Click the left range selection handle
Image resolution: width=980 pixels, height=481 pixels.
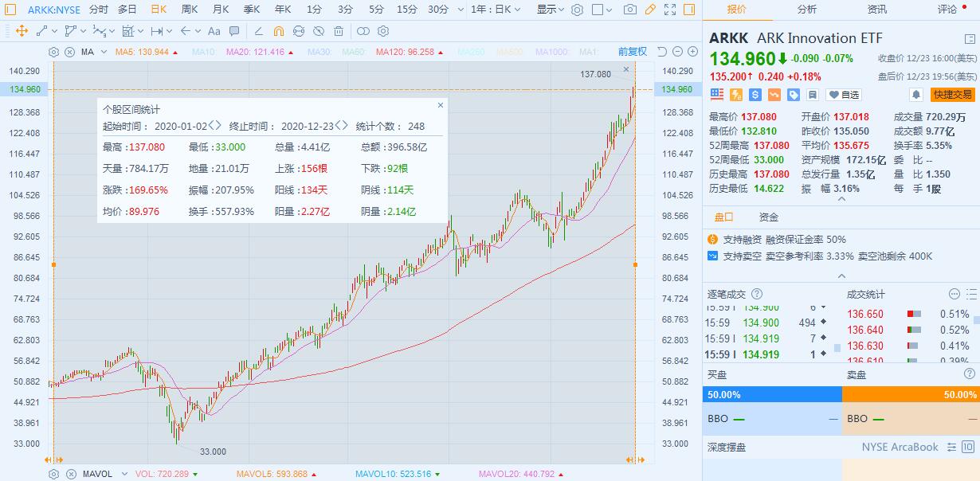53,264
